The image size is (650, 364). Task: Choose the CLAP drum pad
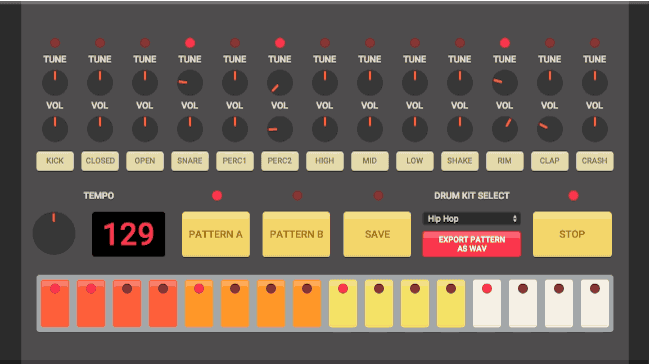[x=549, y=161]
